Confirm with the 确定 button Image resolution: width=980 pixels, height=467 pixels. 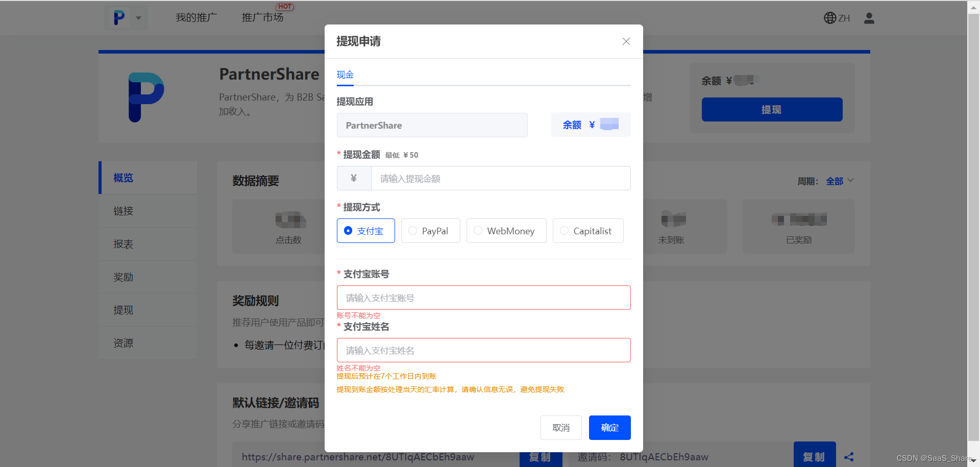(609, 428)
